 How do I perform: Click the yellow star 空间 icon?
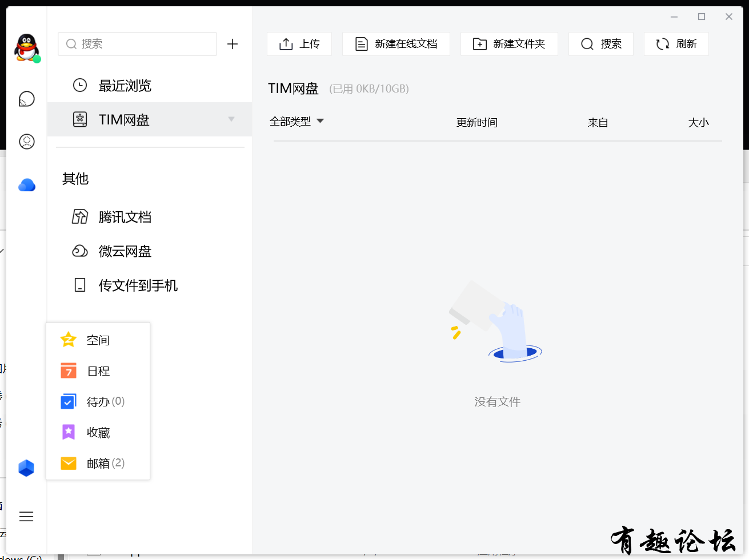(x=69, y=340)
